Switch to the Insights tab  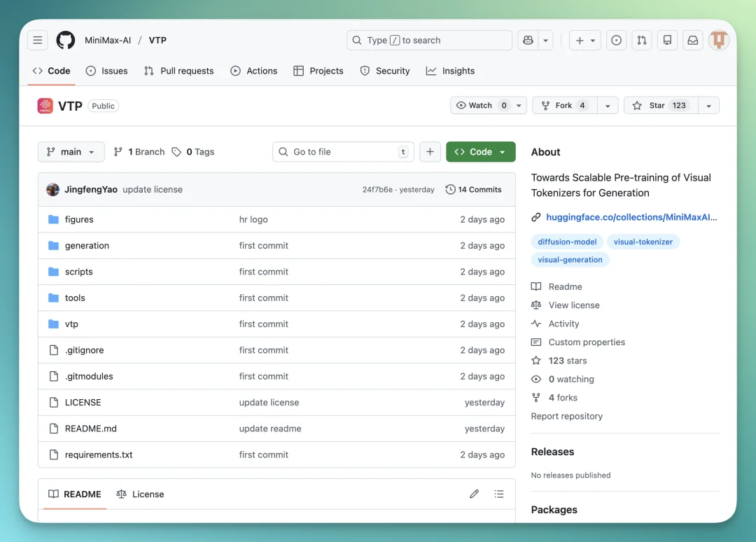[450, 71]
